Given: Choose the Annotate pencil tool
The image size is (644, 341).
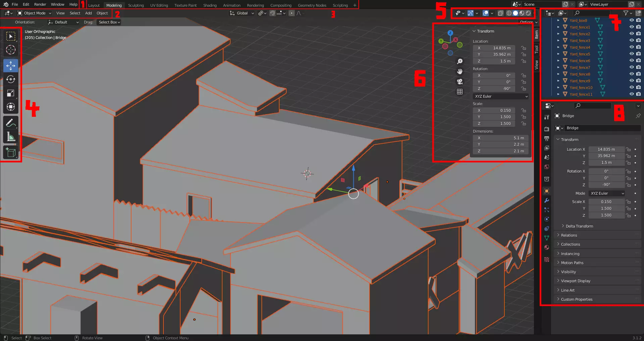Looking at the screenshot, I should (11, 123).
